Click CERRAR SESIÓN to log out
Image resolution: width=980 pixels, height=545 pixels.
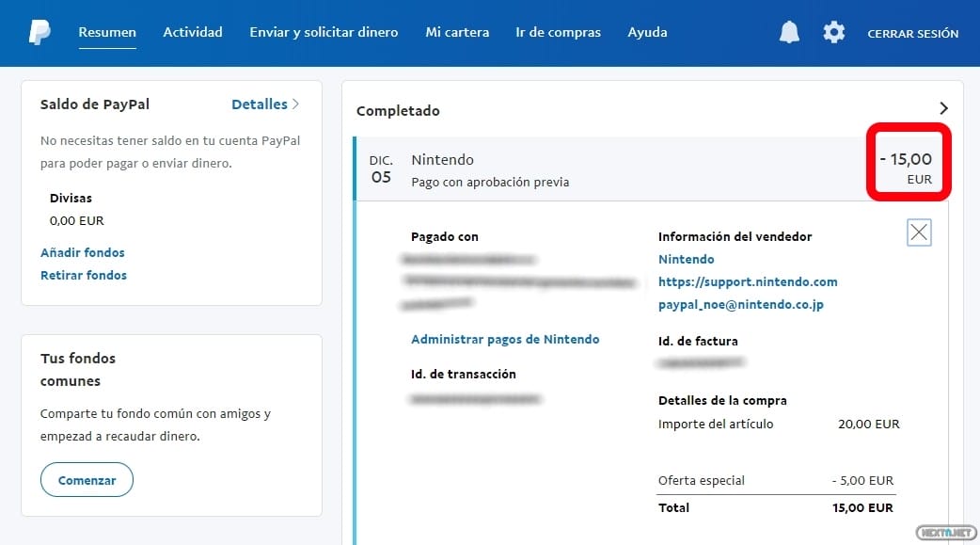click(x=912, y=34)
